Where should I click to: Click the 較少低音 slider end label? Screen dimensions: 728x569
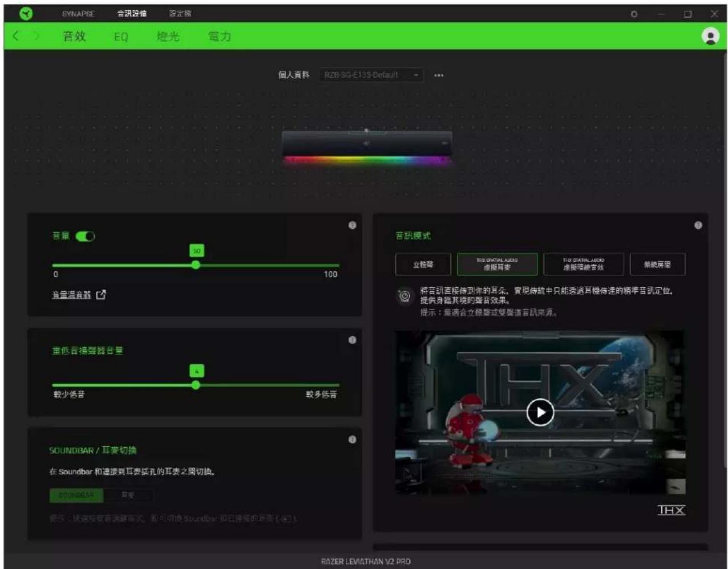click(x=69, y=395)
